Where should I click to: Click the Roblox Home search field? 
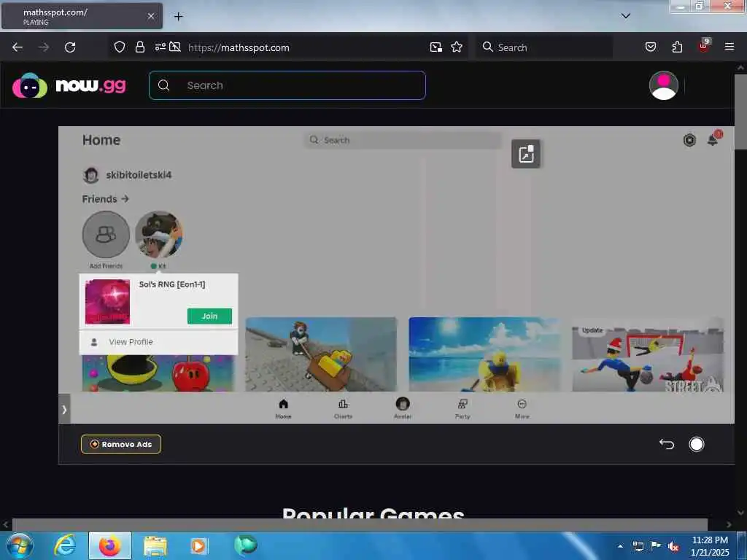pyautogui.click(x=403, y=140)
